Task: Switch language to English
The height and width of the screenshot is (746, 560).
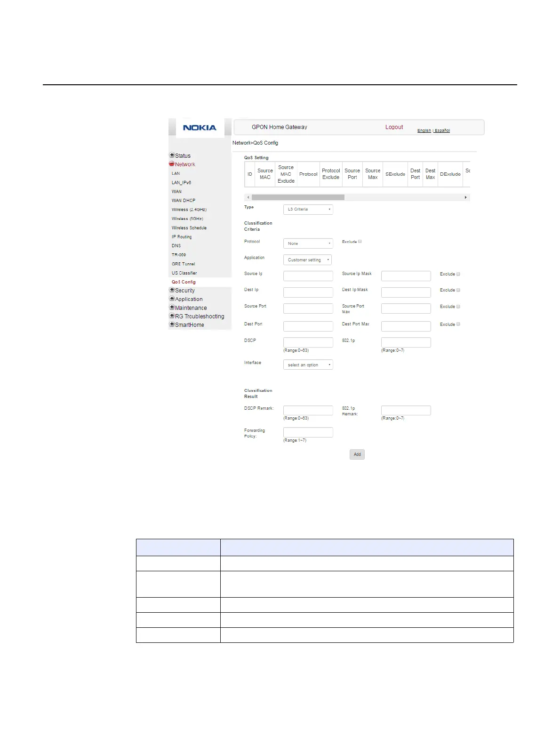Action: click(x=424, y=130)
